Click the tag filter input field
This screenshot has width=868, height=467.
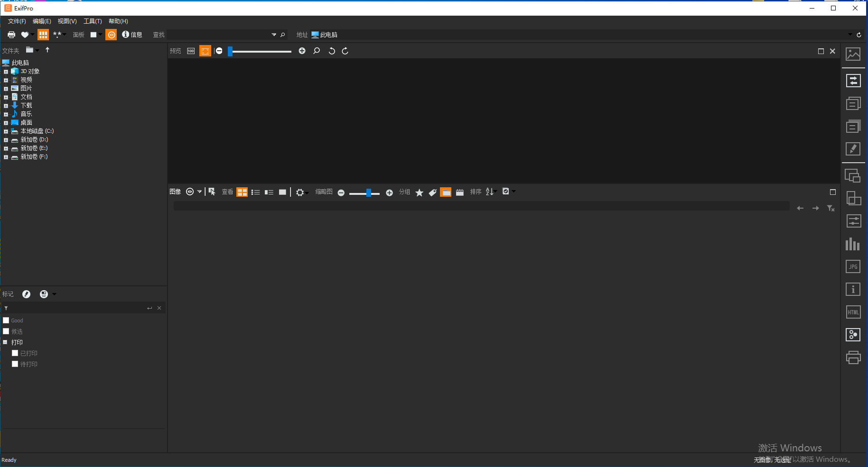point(77,308)
